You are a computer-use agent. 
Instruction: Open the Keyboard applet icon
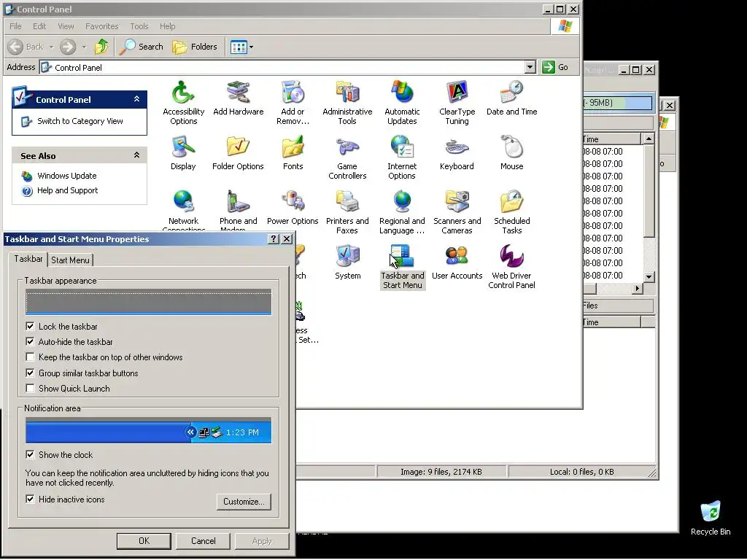coord(457,153)
